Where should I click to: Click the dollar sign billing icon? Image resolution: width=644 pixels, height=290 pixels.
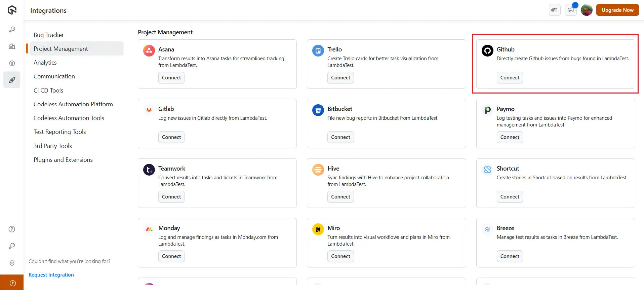12,63
